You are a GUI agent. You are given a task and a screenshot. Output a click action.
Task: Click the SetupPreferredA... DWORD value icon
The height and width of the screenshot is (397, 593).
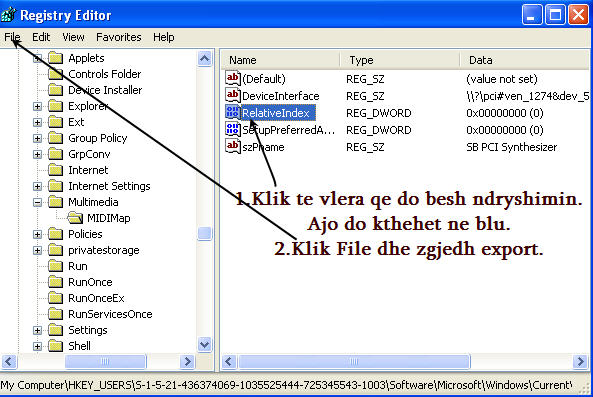click(233, 129)
